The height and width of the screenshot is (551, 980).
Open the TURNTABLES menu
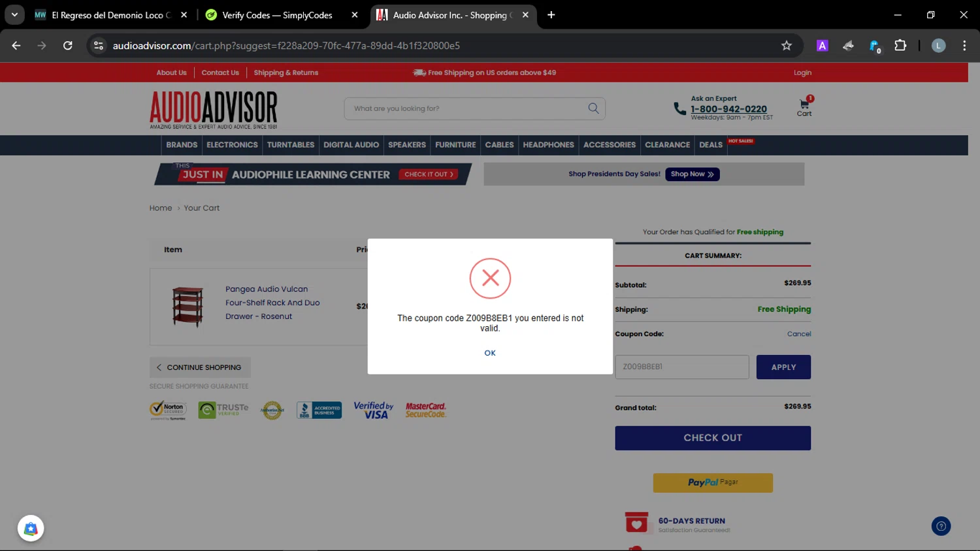[291, 145]
